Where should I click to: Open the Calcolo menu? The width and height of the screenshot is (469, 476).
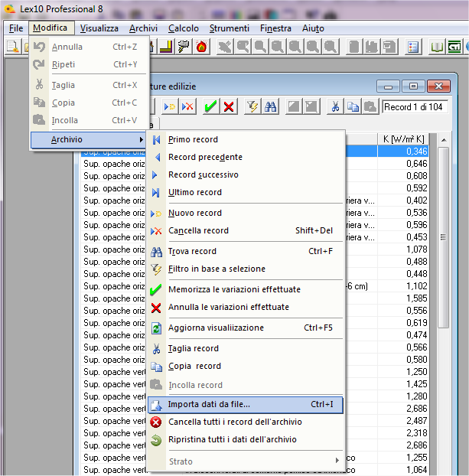pos(184,28)
